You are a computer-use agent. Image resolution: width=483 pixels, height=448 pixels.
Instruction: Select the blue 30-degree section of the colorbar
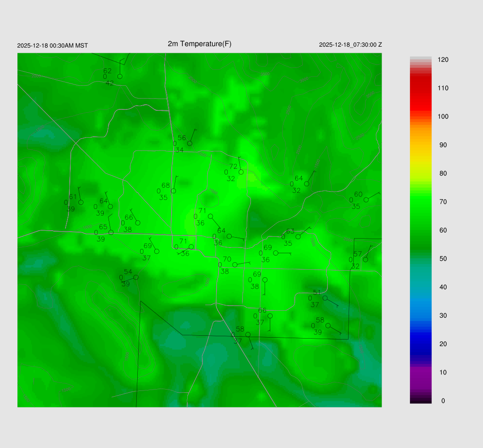click(421, 315)
